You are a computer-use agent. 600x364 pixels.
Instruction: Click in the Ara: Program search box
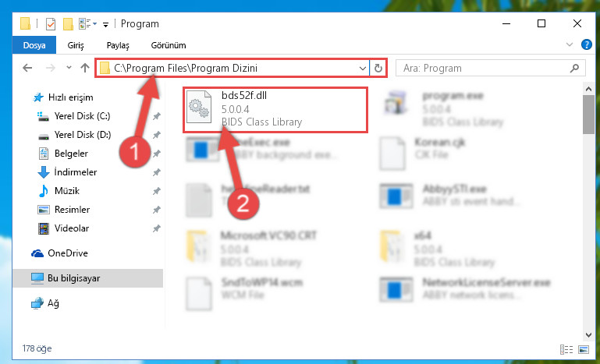tap(483, 68)
